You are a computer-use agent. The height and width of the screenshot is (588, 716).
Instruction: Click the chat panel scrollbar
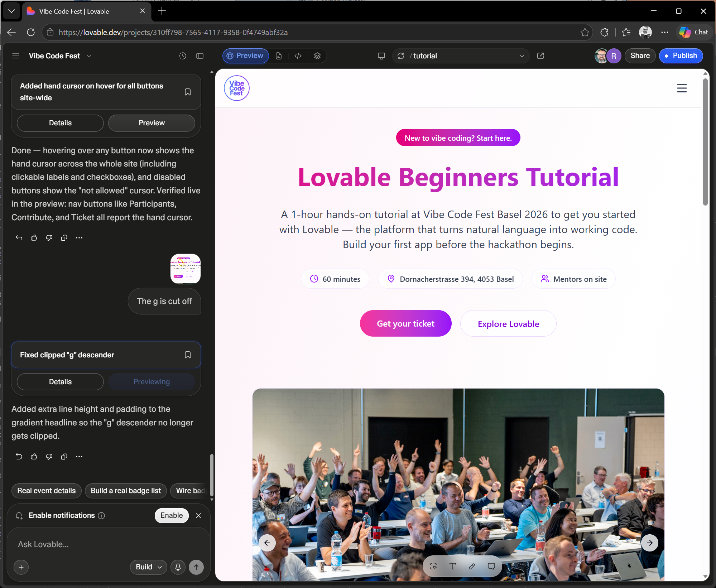tap(212, 475)
